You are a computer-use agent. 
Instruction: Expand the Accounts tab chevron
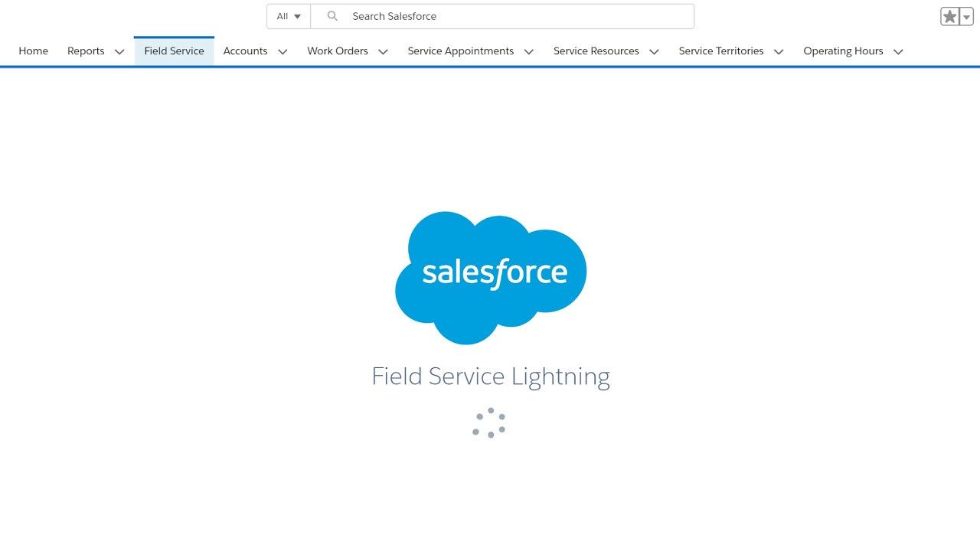[283, 52]
